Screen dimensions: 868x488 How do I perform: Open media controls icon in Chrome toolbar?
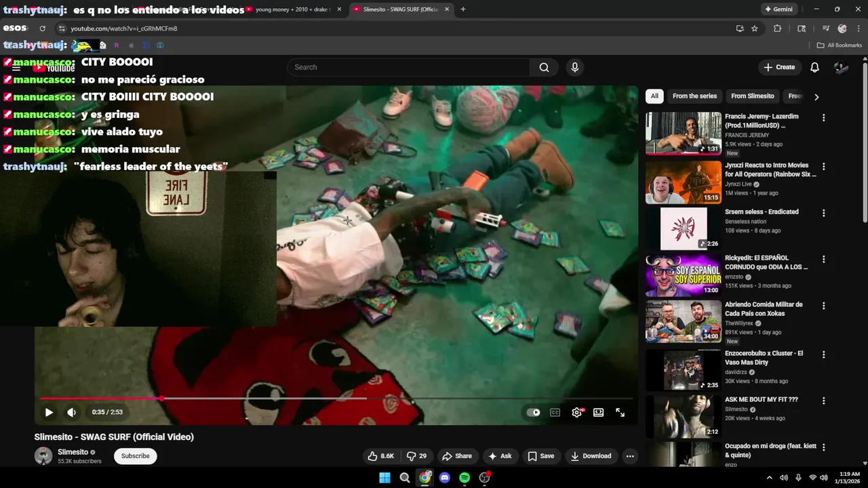pos(825,28)
